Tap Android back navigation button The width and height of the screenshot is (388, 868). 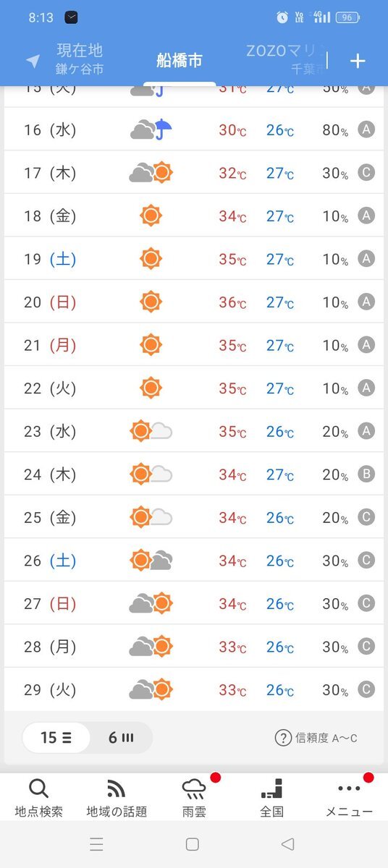pyautogui.click(x=287, y=844)
